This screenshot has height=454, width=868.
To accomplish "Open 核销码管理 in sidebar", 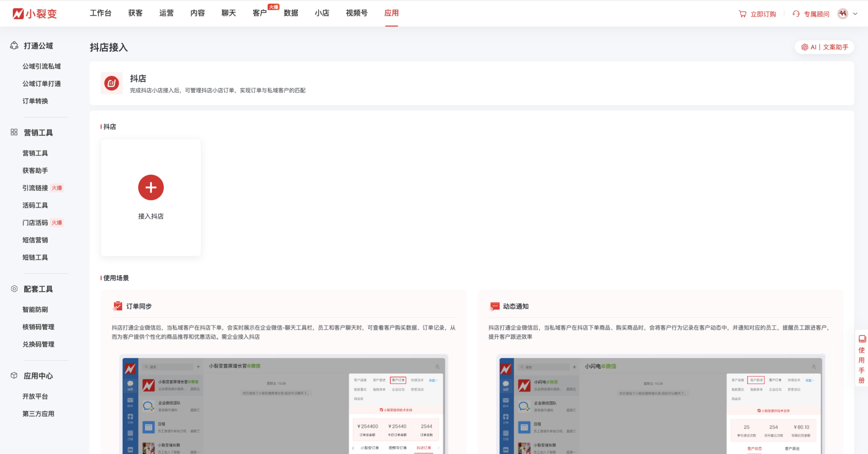I will pos(38,327).
